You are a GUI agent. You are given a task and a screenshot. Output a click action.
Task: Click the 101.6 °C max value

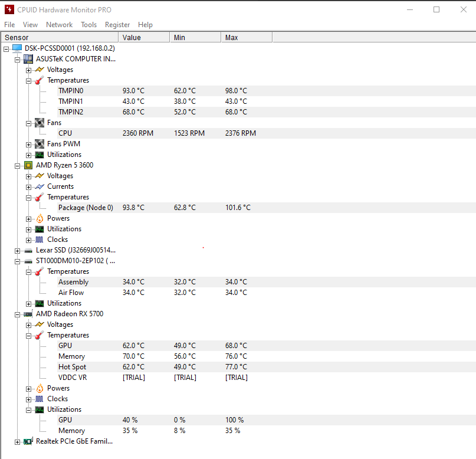(238, 208)
